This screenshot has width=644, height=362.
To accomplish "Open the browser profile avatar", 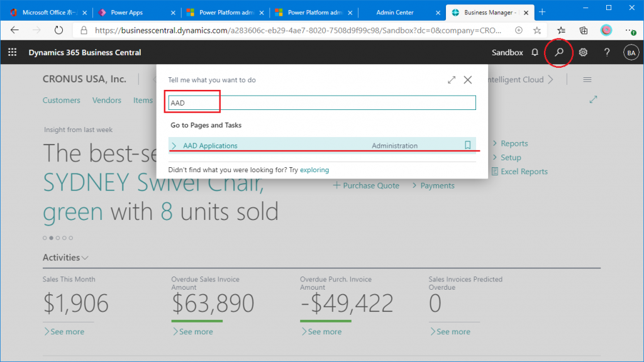I will coord(606,30).
